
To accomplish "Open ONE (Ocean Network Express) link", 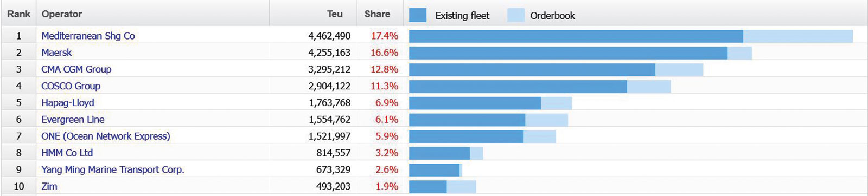I will pyautogui.click(x=106, y=136).
